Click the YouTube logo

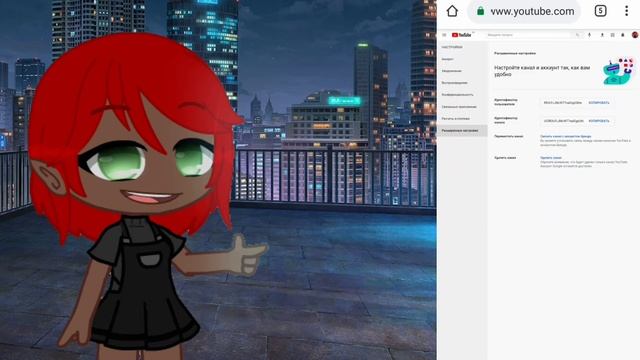462,35
